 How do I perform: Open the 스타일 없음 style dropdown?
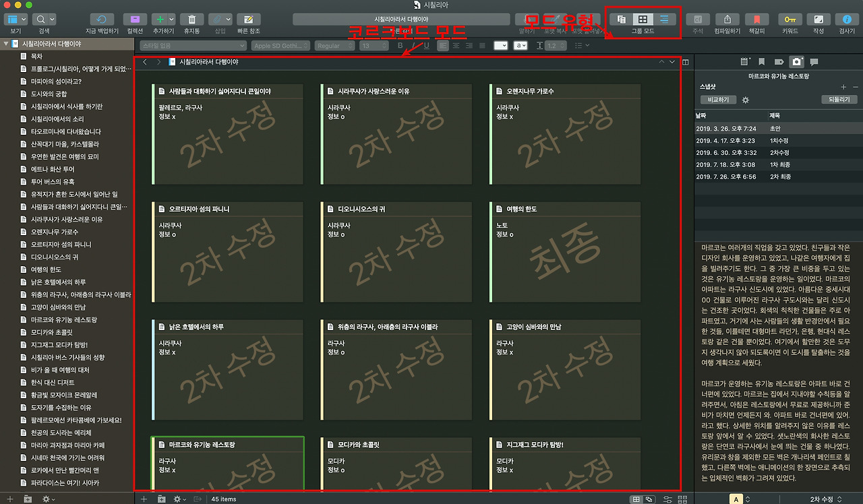192,46
